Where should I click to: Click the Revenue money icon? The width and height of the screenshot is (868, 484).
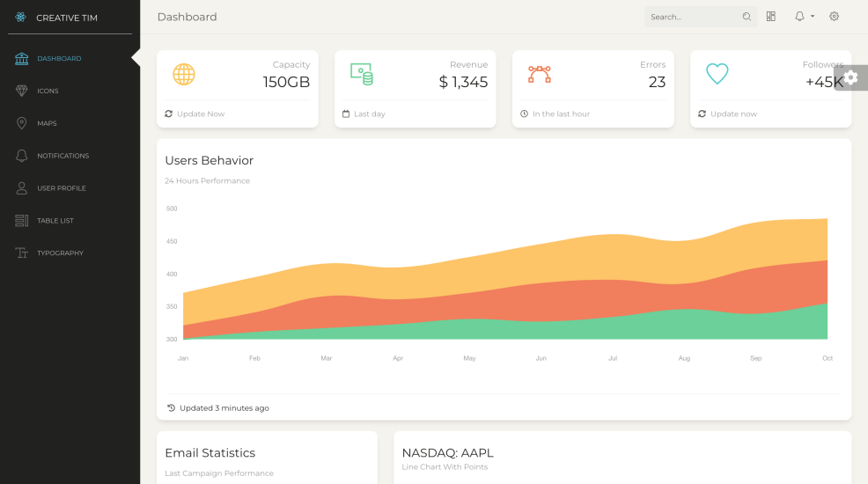362,75
